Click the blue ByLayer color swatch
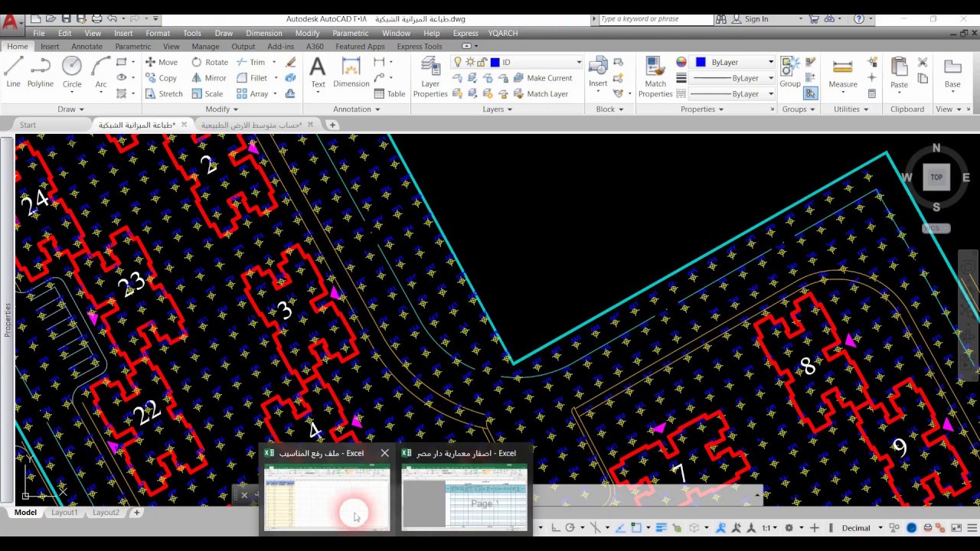980x551 pixels. pos(701,62)
